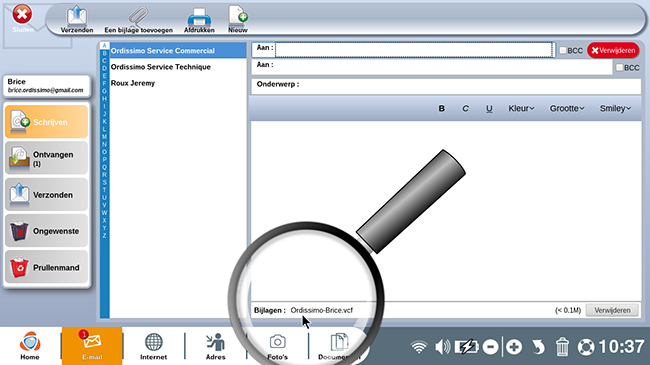This screenshot has width=650, height=365.
Task: Go to Home in bottom bar
Action: tap(30, 346)
